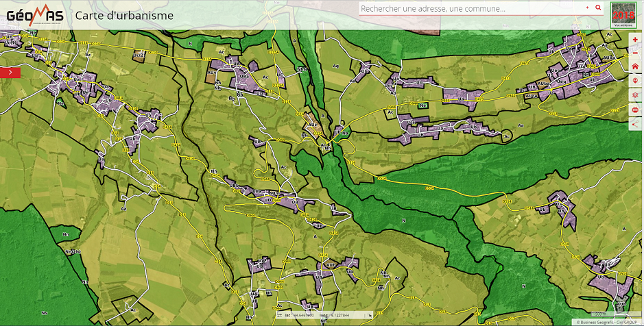Click the 'AUb' zone label near bottom center
The height and width of the screenshot is (326, 644).
pyautogui.click(x=331, y=265)
